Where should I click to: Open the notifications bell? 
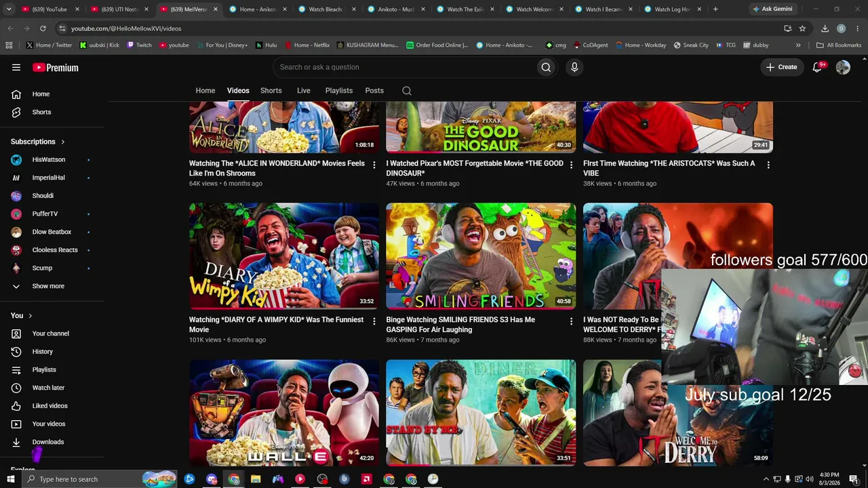point(817,67)
